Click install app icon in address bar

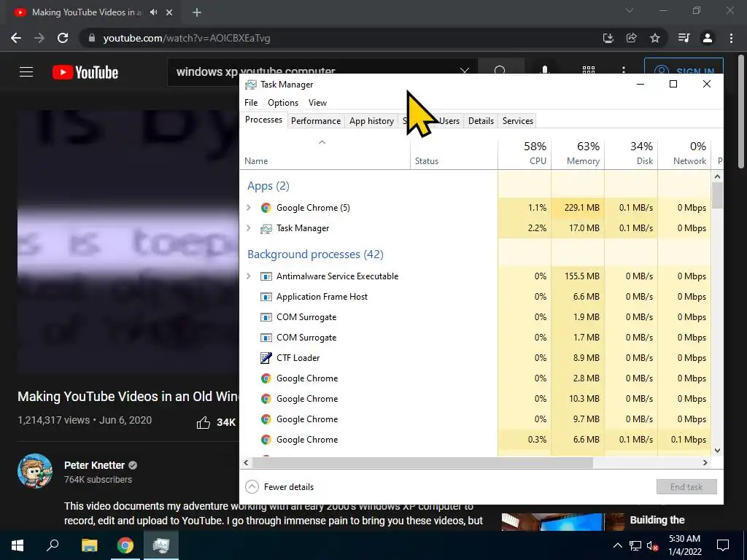click(608, 38)
